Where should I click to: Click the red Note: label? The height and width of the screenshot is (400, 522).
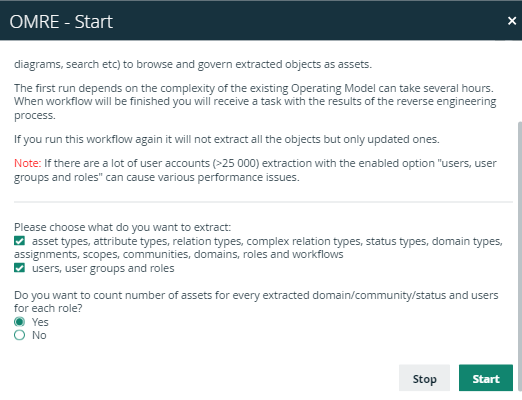[28, 163]
